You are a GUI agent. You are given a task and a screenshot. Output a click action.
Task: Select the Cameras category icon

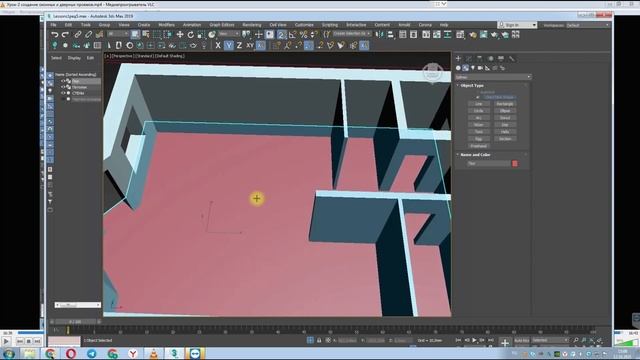480,68
